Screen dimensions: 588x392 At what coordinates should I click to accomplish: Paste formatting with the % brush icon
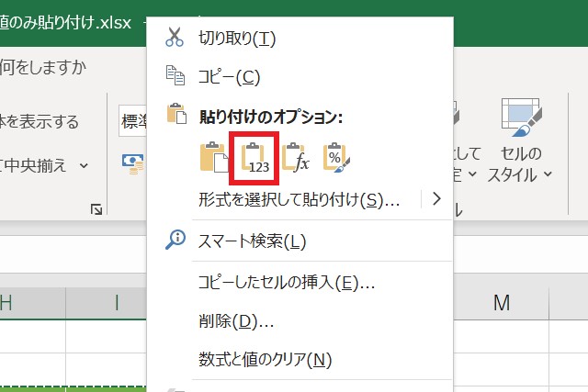[x=336, y=157]
